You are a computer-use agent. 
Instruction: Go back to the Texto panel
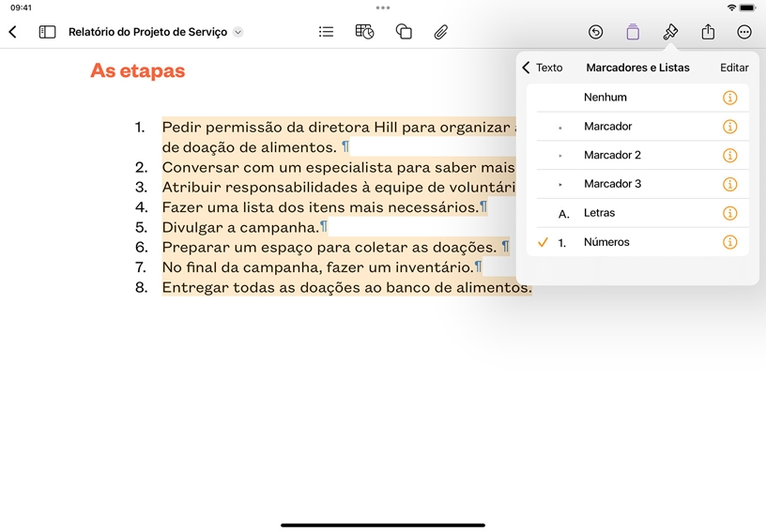click(x=543, y=68)
